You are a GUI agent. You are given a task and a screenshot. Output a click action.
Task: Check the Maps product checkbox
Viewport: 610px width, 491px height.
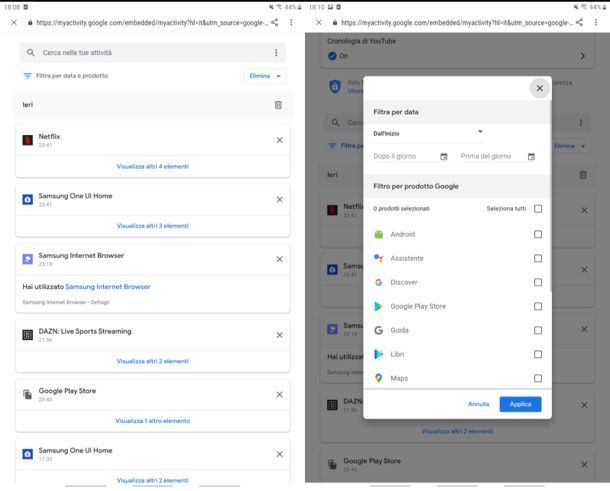coord(538,378)
